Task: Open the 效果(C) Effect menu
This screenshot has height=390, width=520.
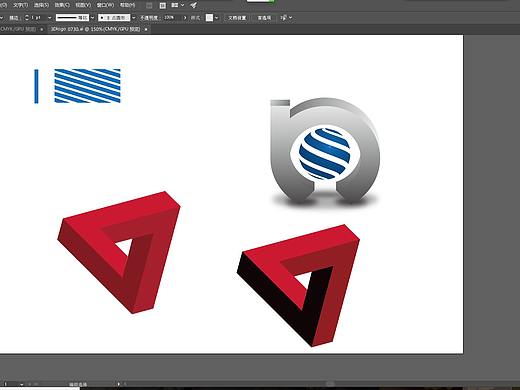Action: pos(62,5)
